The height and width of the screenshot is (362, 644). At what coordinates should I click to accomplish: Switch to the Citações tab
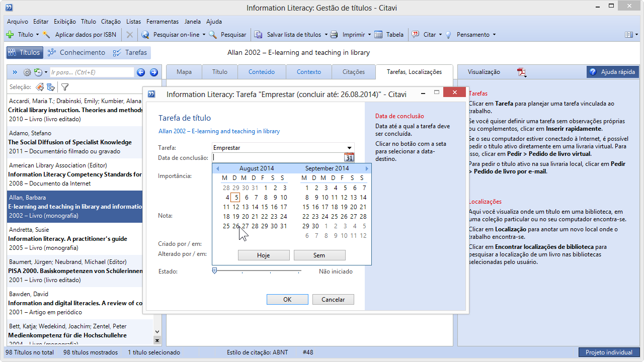tap(354, 72)
